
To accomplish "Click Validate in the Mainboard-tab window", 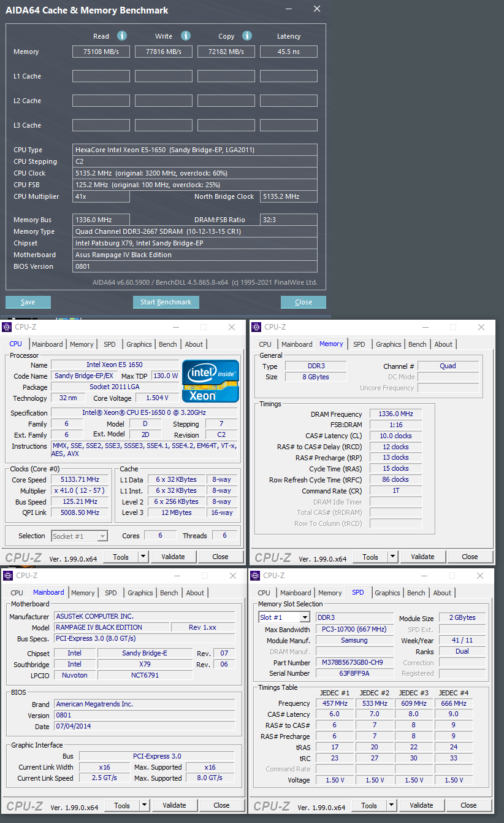I will 174,805.
